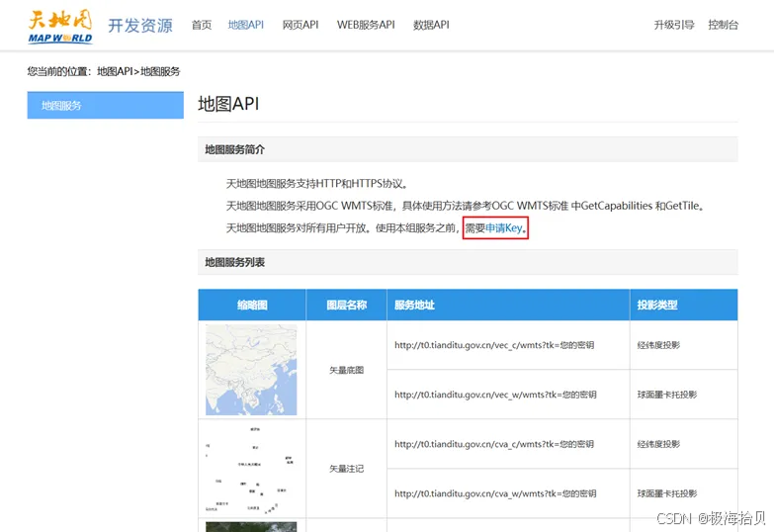This screenshot has height=532, width=774.
Task: Click the 地图API page title
Action: coord(228,104)
